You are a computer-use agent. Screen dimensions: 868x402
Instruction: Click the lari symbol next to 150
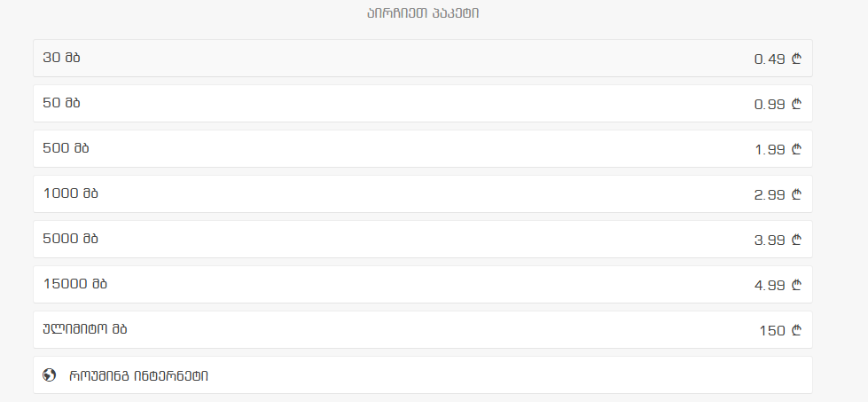click(796, 331)
